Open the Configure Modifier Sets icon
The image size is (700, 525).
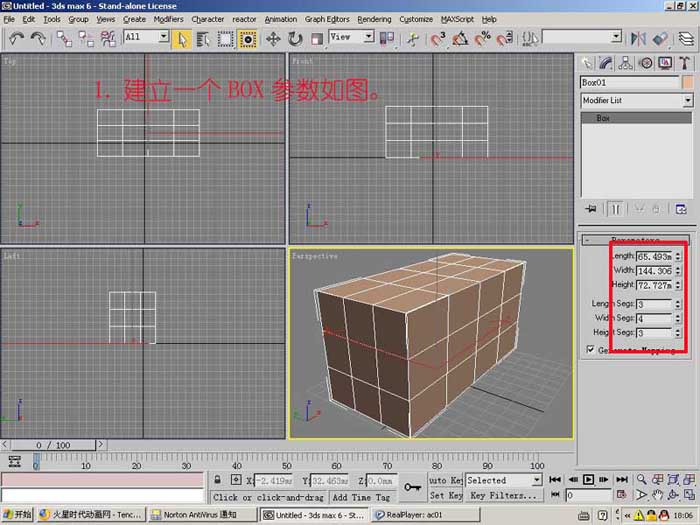(x=681, y=209)
